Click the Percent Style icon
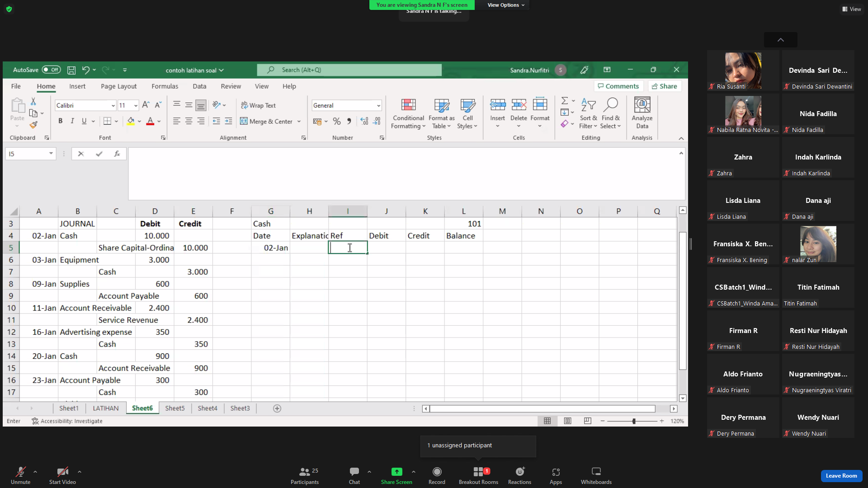868x488 pixels. coord(337,121)
